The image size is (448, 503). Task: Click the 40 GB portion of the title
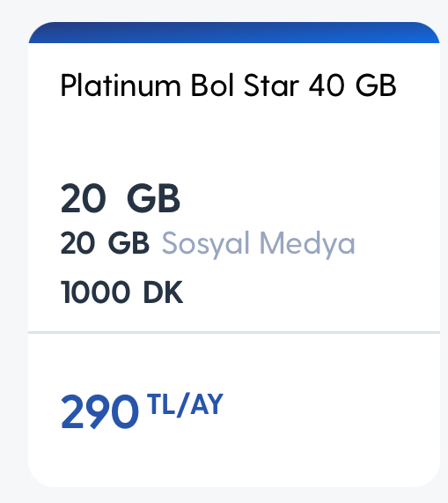tap(353, 85)
